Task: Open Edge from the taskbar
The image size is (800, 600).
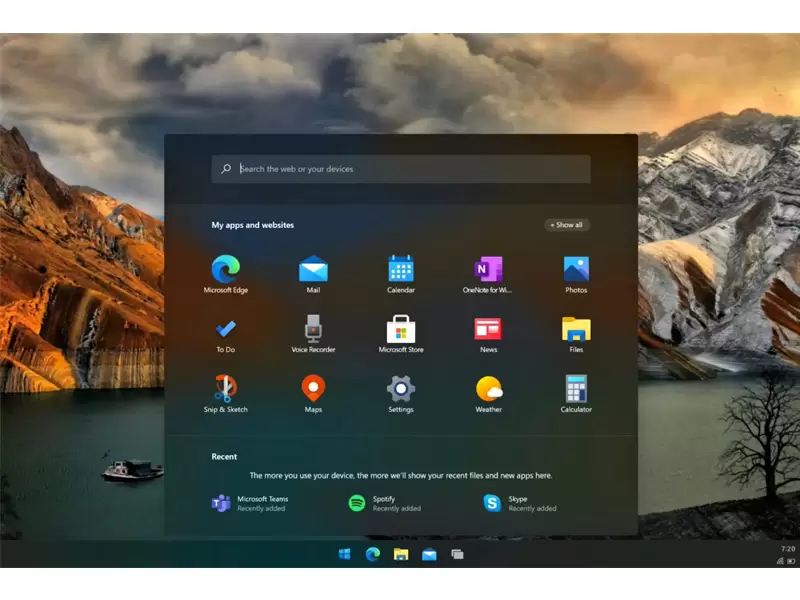Action: pos(373,554)
